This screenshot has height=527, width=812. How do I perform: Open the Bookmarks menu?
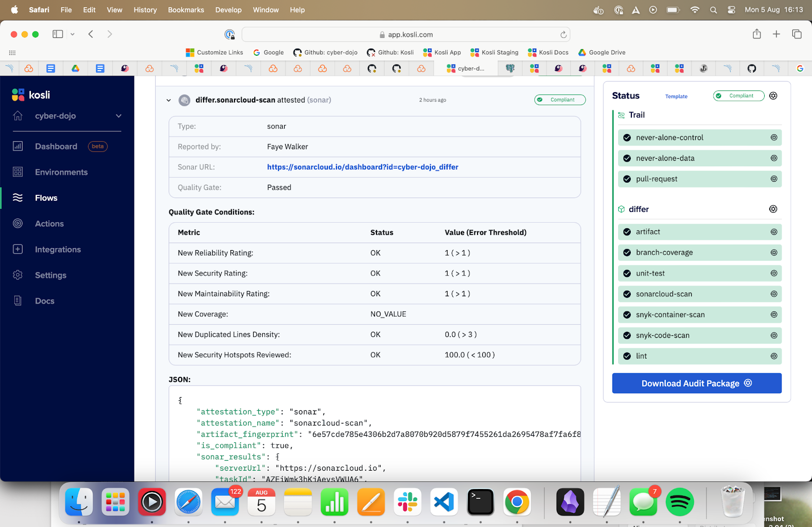(186, 10)
